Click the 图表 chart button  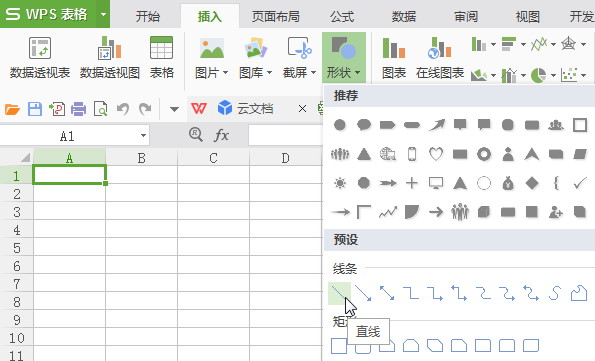(x=394, y=57)
